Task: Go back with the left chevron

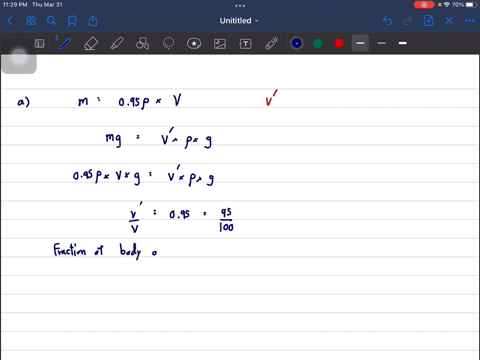Action: [10, 21]
